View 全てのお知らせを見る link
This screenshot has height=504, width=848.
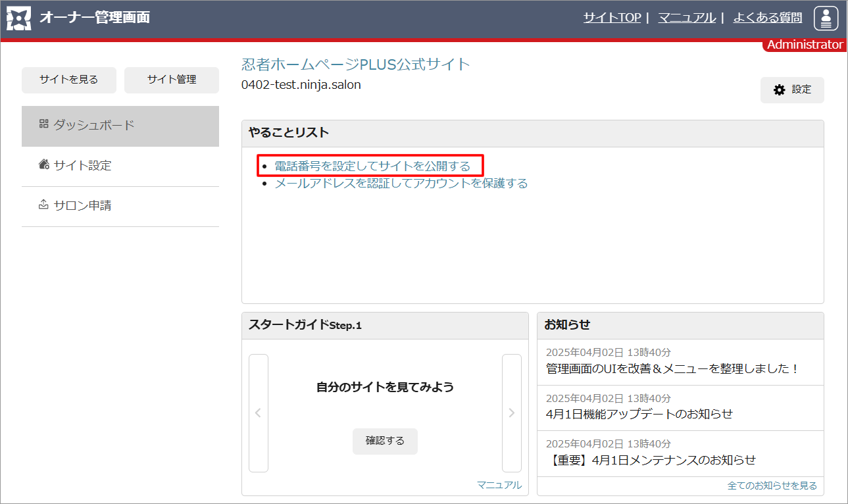pyautogui.click(x=772, y=486)
